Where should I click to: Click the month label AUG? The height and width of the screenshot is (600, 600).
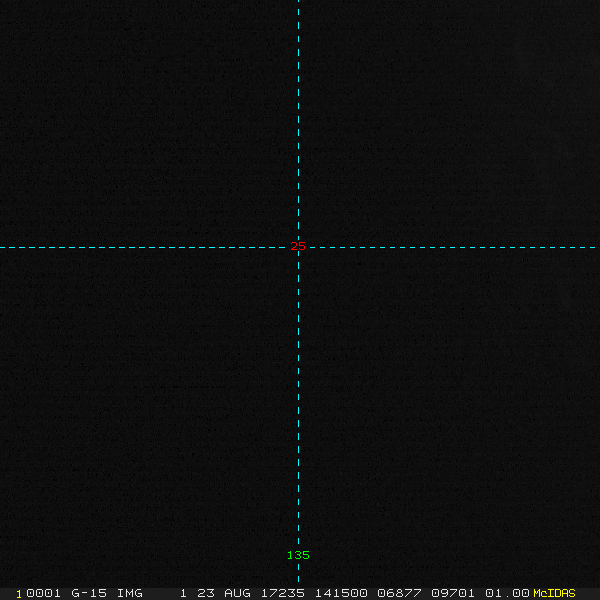point(237,593)
